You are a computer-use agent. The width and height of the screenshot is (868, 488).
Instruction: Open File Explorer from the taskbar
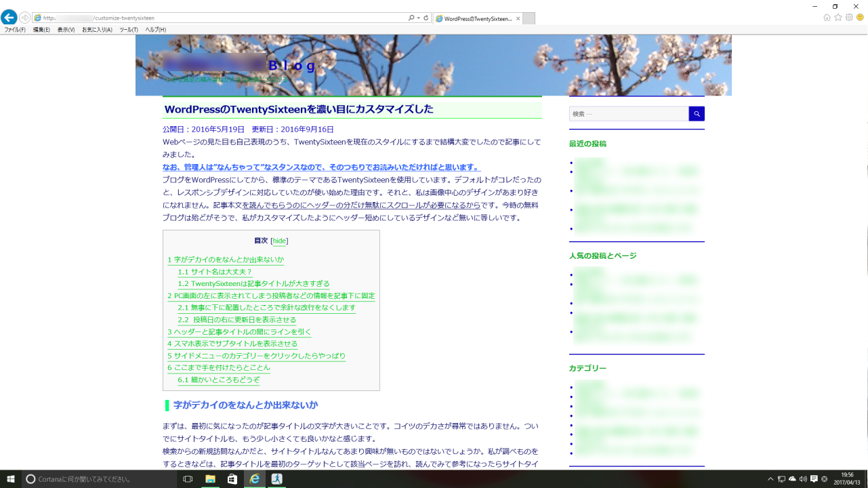coord(211,479)
